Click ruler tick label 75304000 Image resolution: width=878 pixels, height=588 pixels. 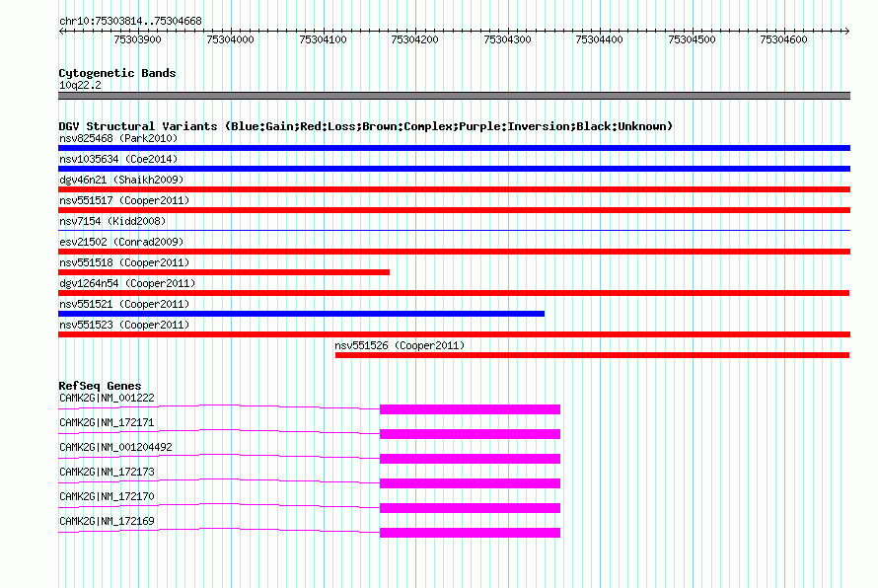(230, 39)
